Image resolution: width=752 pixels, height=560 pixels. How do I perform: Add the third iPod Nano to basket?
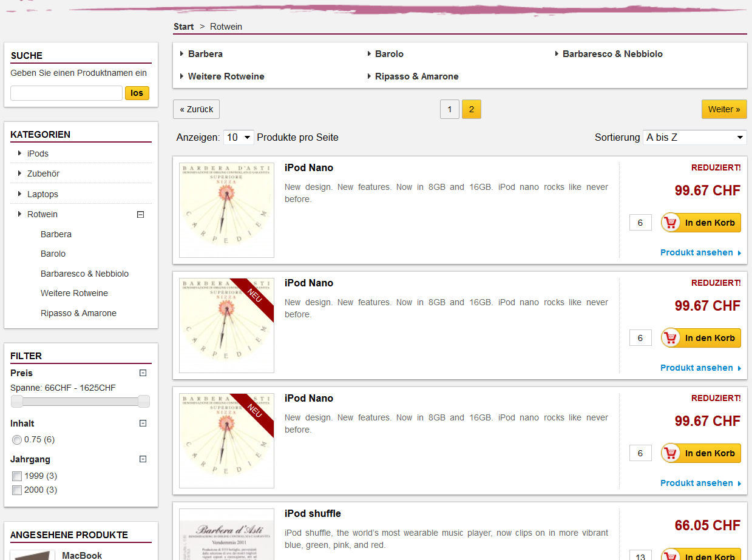click(701, 453)
